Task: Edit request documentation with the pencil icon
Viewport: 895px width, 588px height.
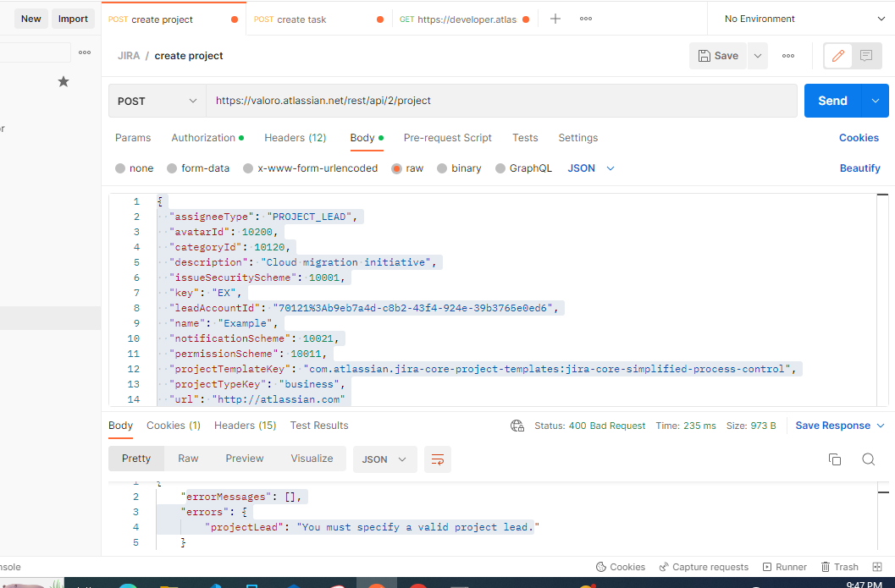Action: [838, 55]
